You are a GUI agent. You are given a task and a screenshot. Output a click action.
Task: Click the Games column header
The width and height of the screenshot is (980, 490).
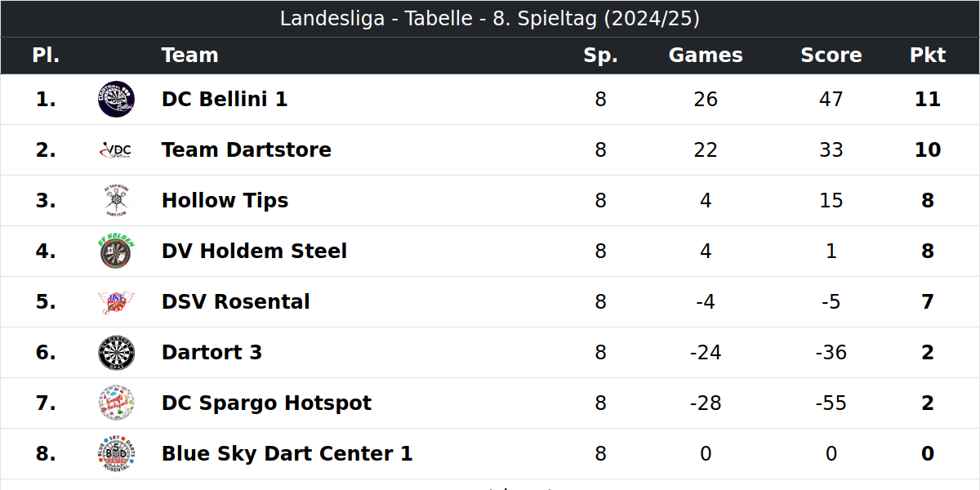[x=706, y=56]
